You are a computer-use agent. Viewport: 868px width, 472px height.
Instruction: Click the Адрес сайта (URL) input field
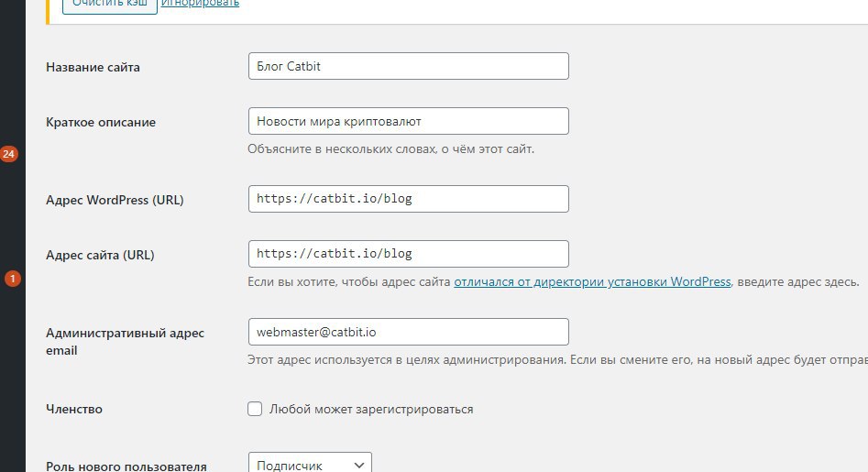(408, 253)
